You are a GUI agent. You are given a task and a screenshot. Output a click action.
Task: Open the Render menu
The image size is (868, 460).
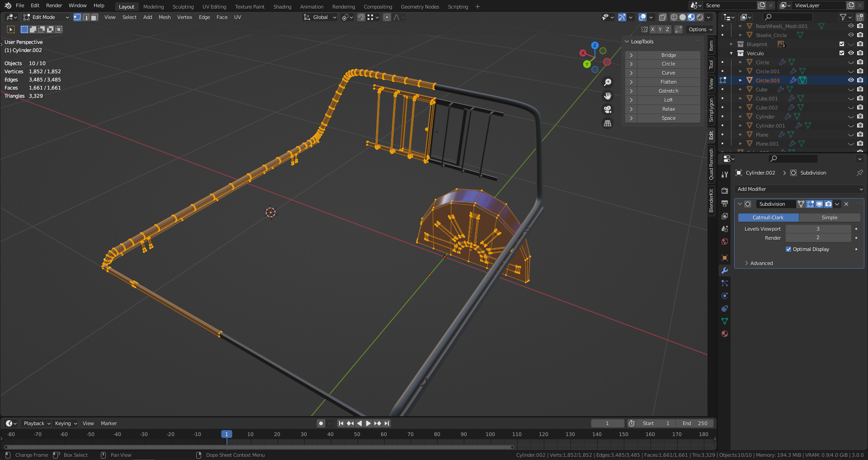54,5
